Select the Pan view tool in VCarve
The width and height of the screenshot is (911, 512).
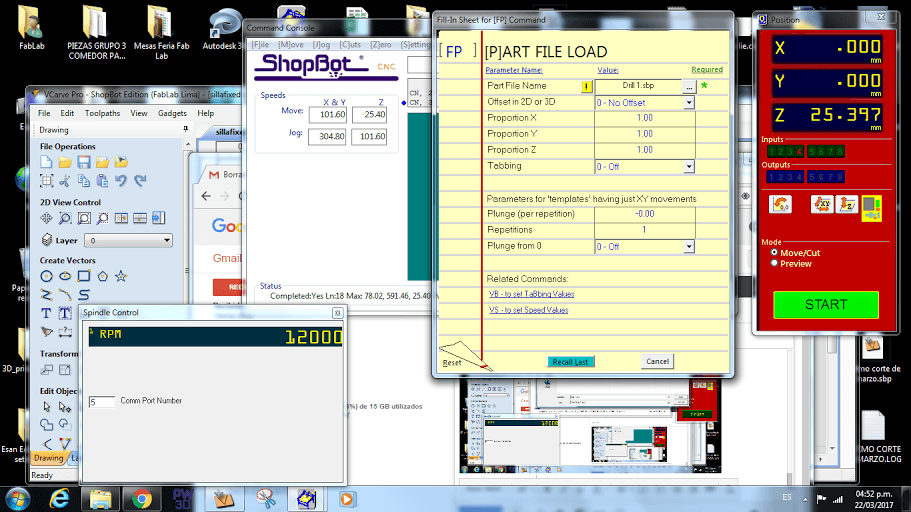tap(46, 218)
